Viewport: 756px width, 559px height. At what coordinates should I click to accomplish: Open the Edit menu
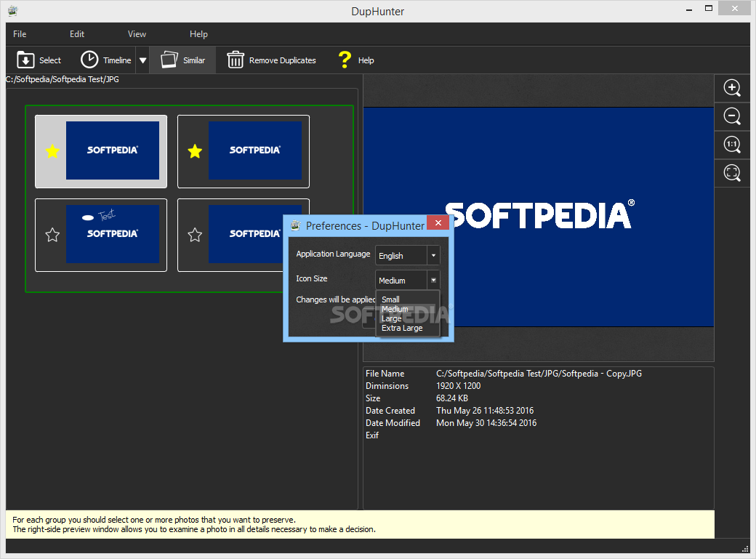click(76, 34)
